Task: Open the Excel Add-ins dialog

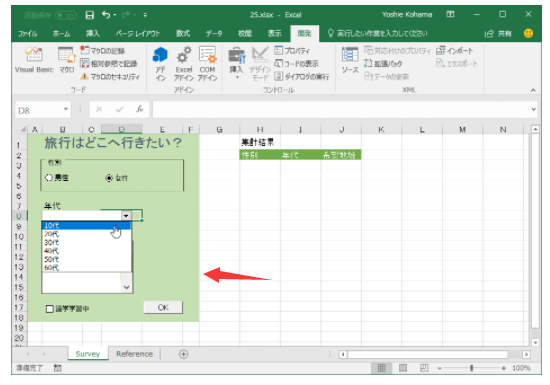Action: (184, 64)
